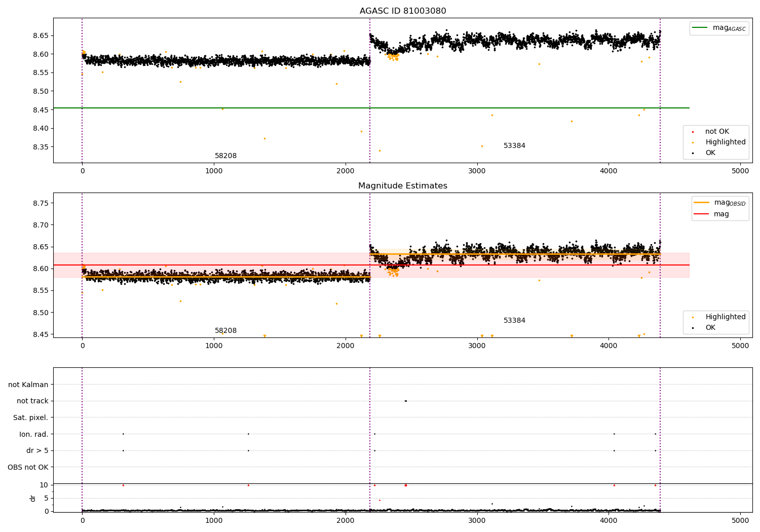Click the 'not Kalman' axis label
760x532 pixels.
coord(28,385)
